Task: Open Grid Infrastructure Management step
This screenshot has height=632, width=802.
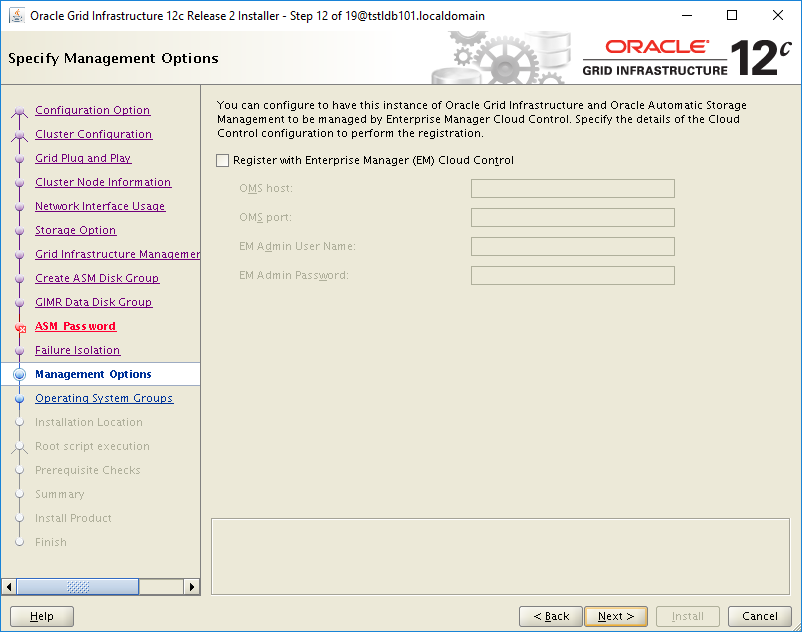Action: pos(118,254)
